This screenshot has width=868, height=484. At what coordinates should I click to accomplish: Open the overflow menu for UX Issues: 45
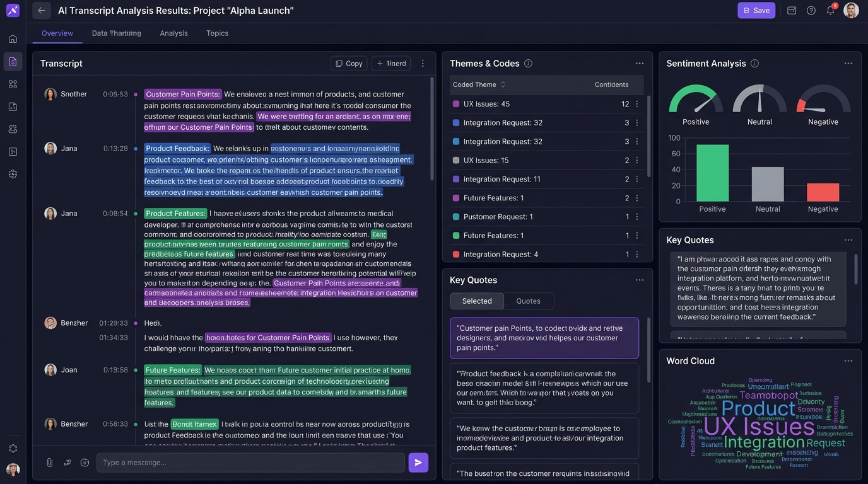click(x=635, y=103)
